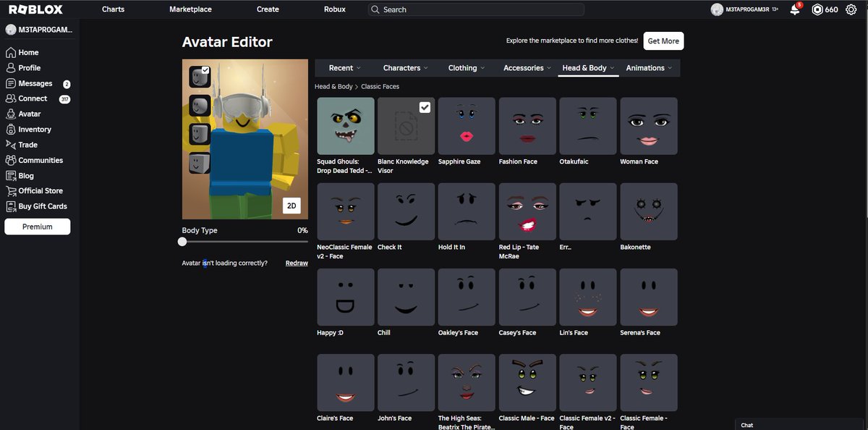Equip Oakley's Face
Screen dimensions: 868x430
point(467,298)
